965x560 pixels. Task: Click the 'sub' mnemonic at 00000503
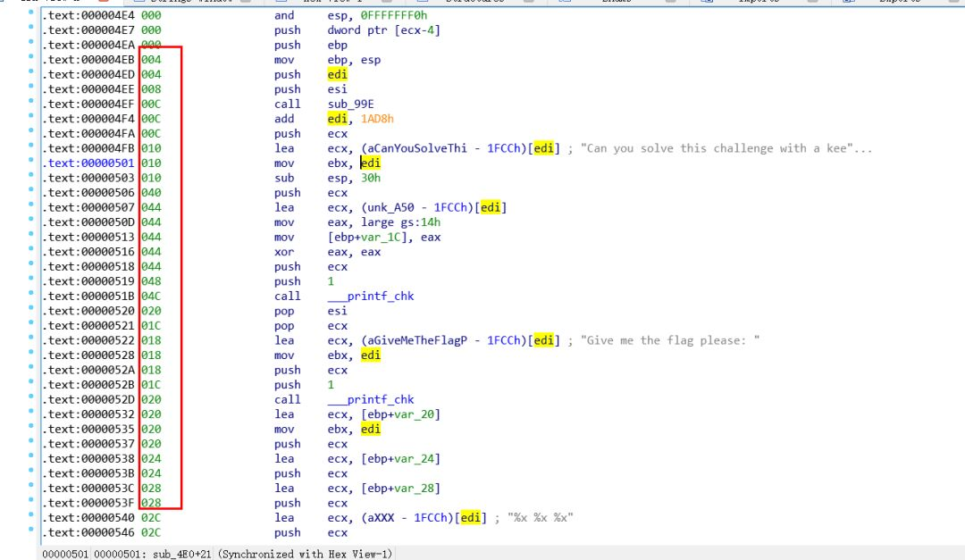point(284,178)
